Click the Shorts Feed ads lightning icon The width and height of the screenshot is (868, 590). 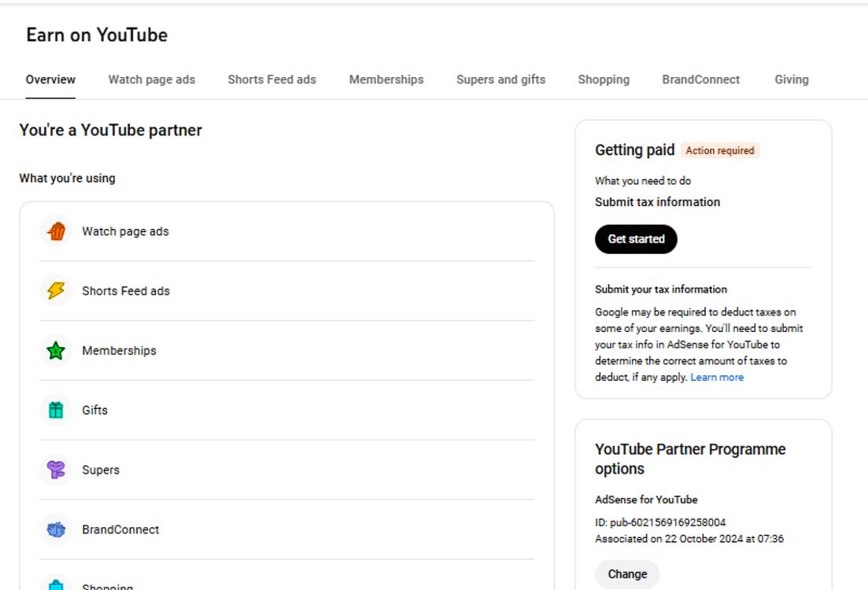56,290
